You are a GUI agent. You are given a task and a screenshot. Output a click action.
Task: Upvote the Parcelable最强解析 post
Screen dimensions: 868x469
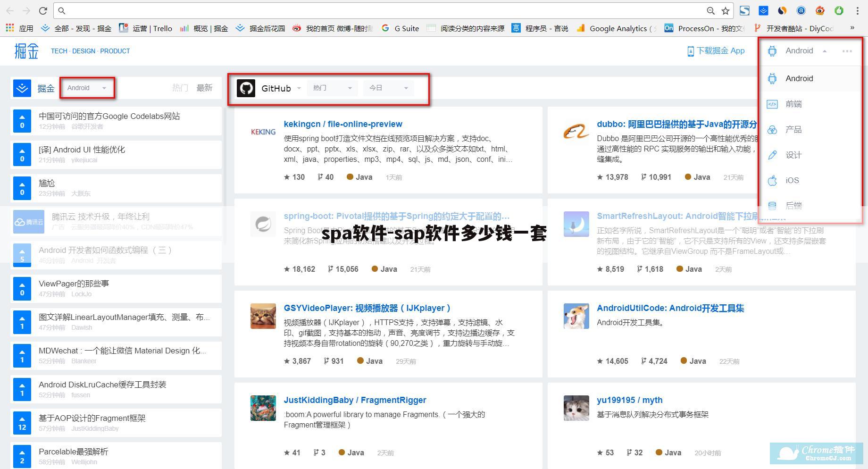tap(22, 456)
